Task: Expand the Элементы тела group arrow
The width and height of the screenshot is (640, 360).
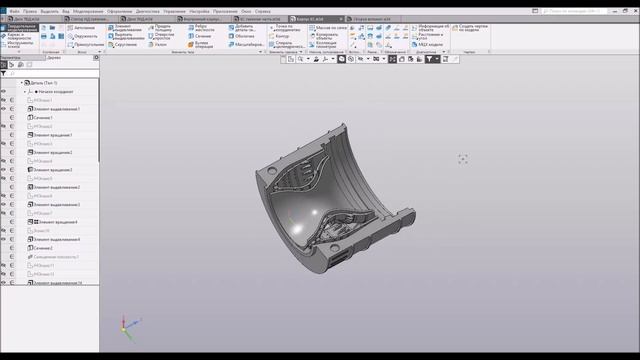Action: [x=260, y=52]
